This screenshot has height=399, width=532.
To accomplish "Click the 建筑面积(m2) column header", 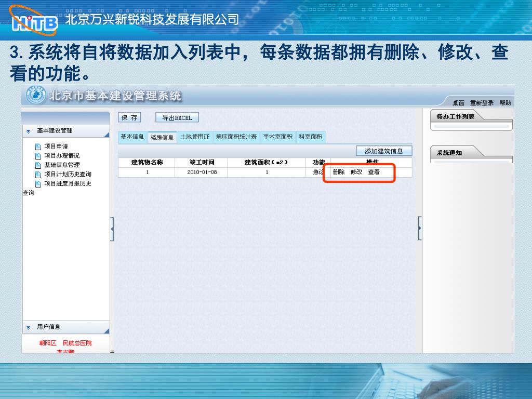I will (x=267, y=162).
